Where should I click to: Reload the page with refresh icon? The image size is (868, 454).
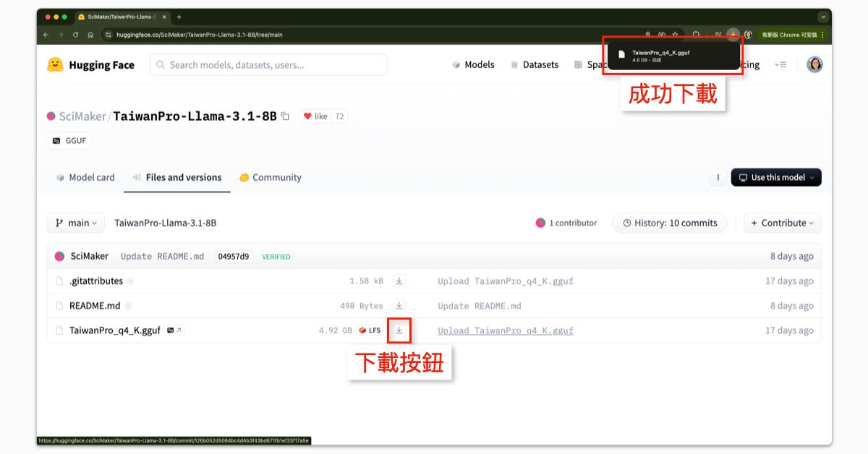75,34
